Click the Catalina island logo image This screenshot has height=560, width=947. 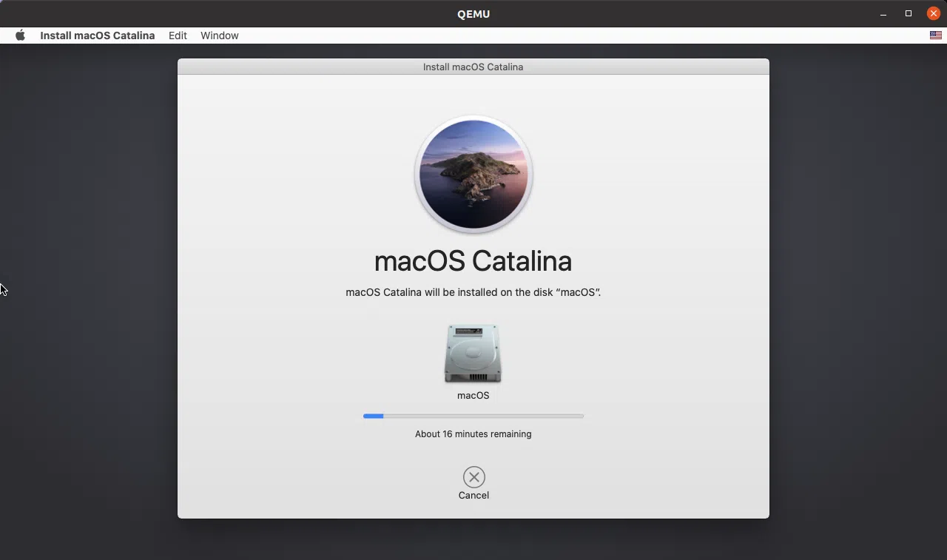pos(473,175)
